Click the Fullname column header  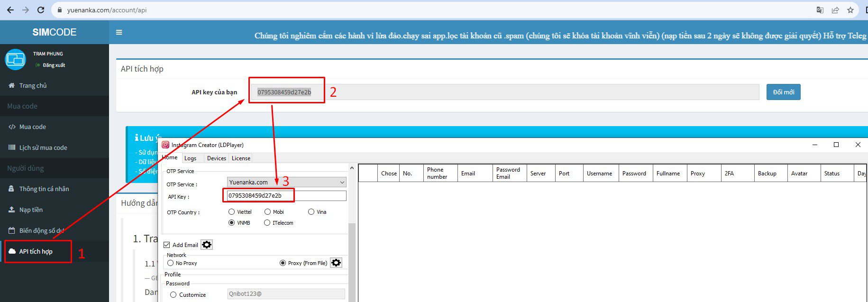[x=669, y=173]
